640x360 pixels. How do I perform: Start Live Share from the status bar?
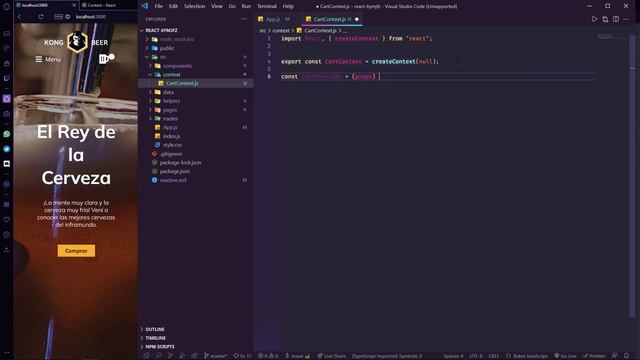[x=331, y=356]
